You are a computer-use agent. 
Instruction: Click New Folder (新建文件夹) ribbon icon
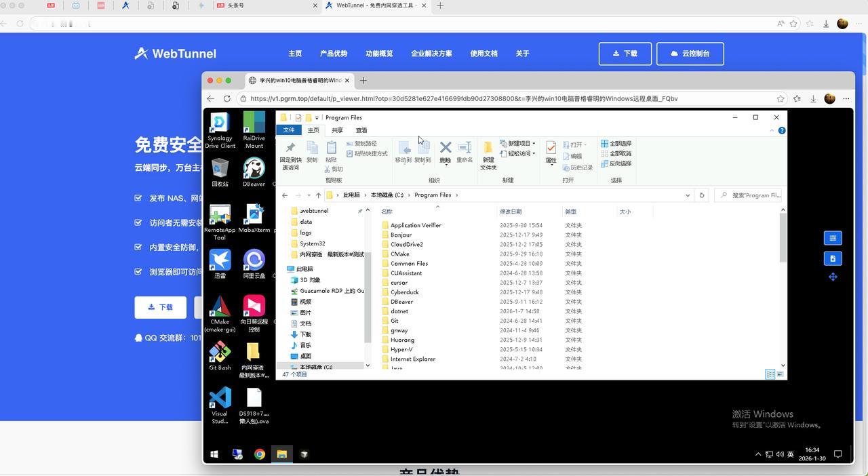(x=488, y=156)
